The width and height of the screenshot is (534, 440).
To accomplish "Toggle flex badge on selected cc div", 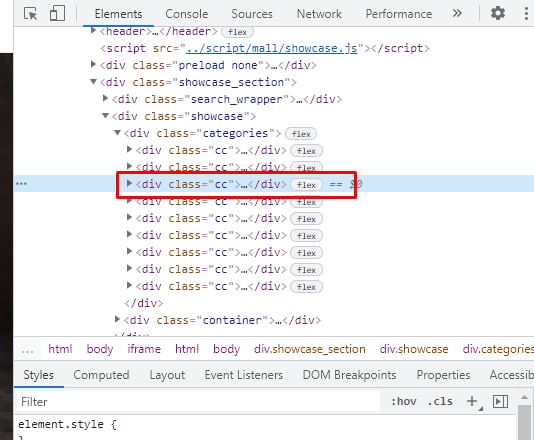I will click(307, 185).
